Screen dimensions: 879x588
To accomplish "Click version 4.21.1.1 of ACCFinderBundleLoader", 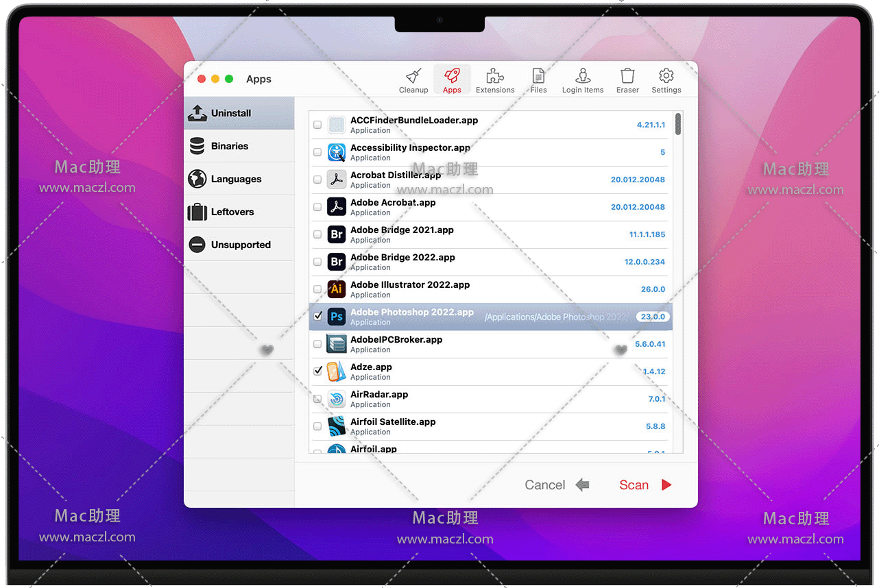I will (x=651, y=125).
